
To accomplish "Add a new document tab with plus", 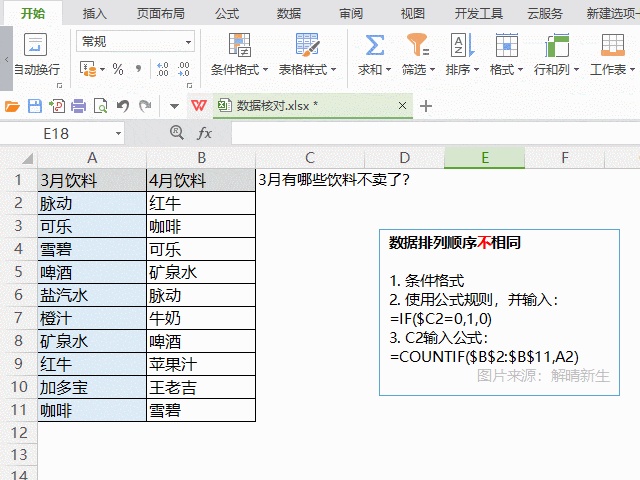I will point(426,106).
